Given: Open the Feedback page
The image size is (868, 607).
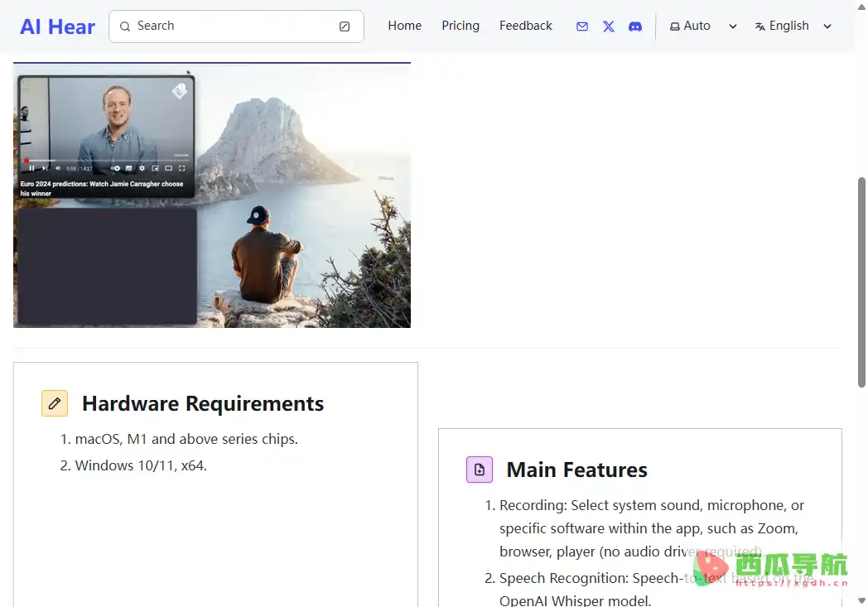Looking at the screenshot, I should click(526, 26).
